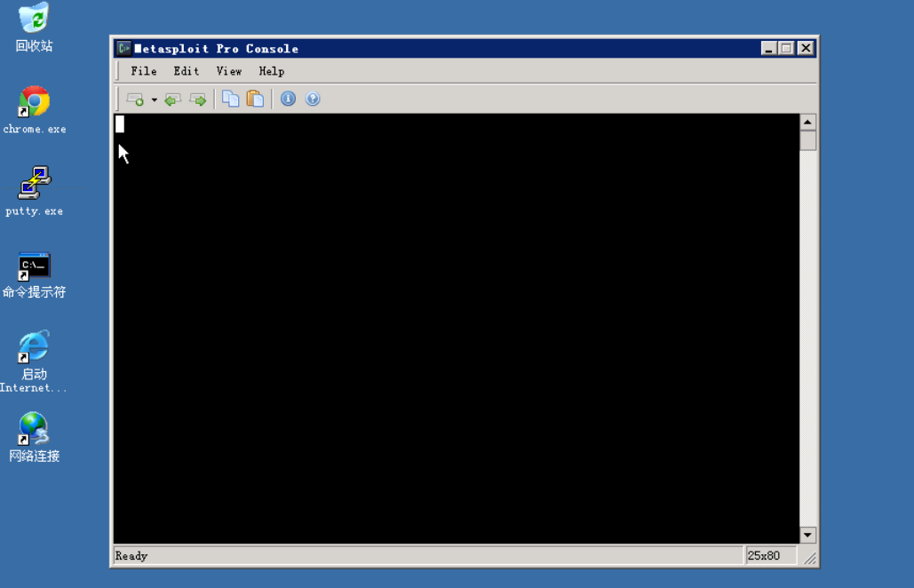The width and height of the screenshot is (914, 588).
Task: Open the File menu
Action: 143,71
